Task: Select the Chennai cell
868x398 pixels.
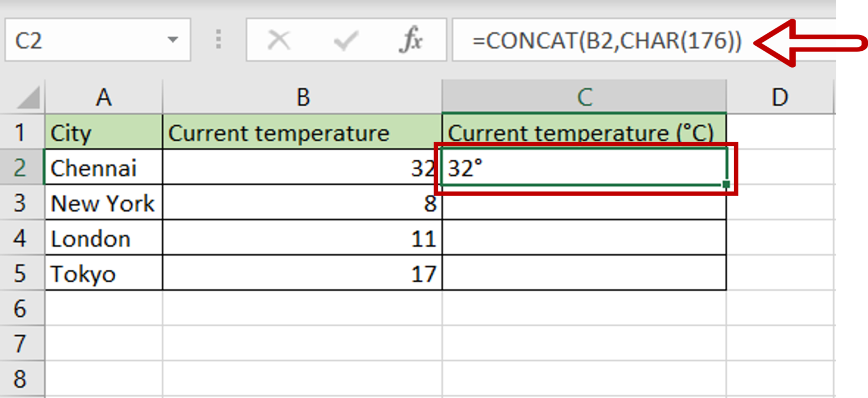Action: 104,167
